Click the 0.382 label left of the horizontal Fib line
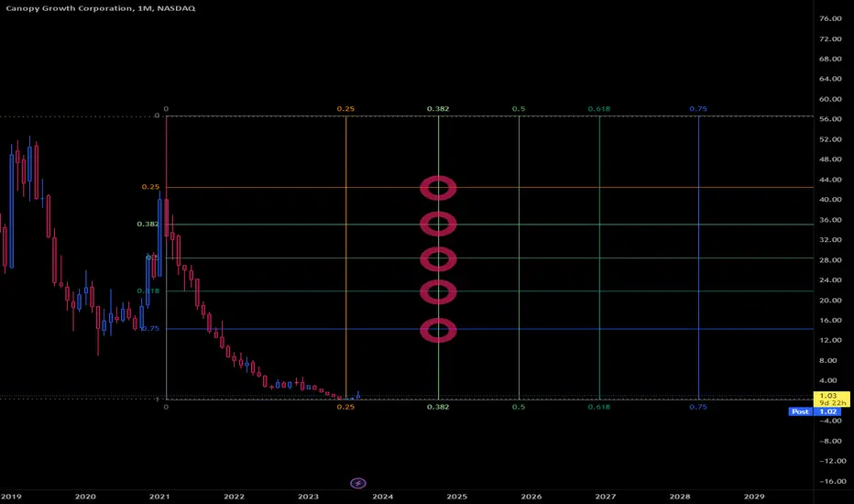 pos(148,224)
